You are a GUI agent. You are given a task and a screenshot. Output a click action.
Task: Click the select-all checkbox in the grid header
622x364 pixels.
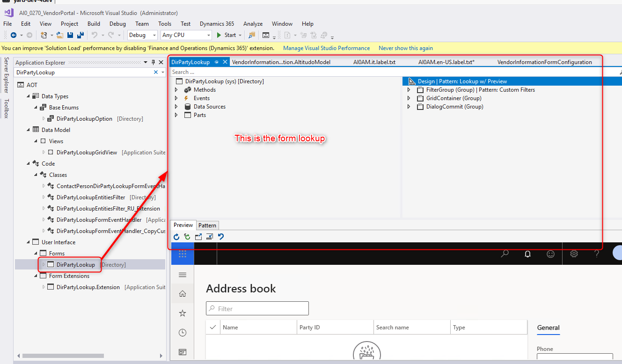[x=213, y=327]
